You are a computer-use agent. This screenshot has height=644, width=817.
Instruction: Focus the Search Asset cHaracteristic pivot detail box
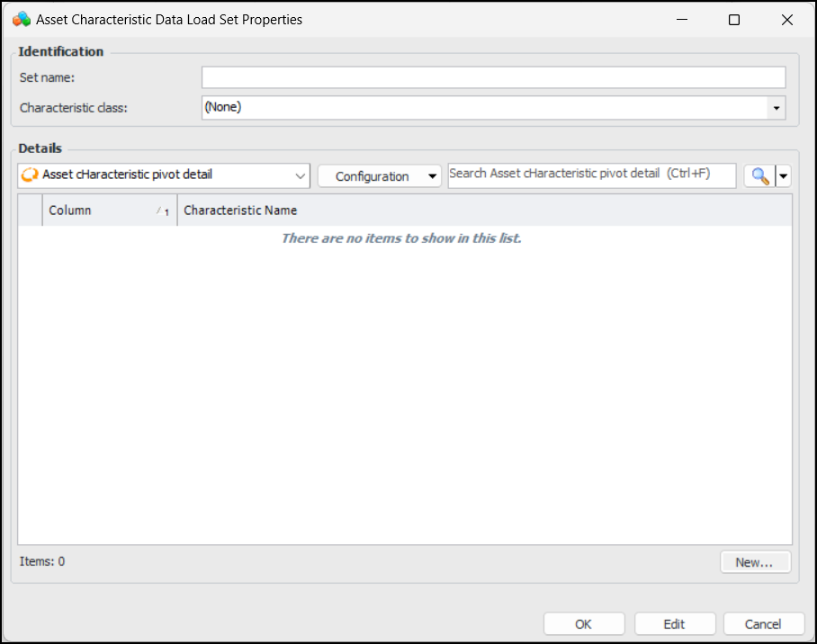tap(591, 174)
